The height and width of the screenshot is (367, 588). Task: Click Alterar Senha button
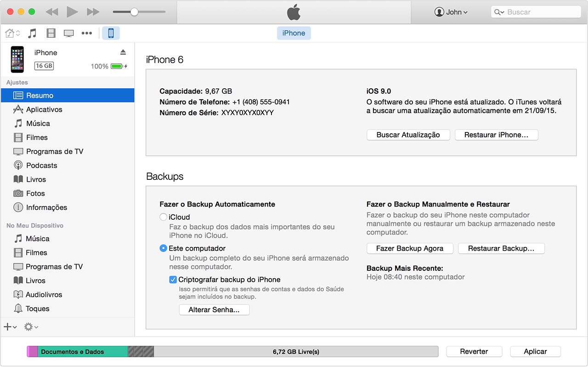(x=214, y=310)
